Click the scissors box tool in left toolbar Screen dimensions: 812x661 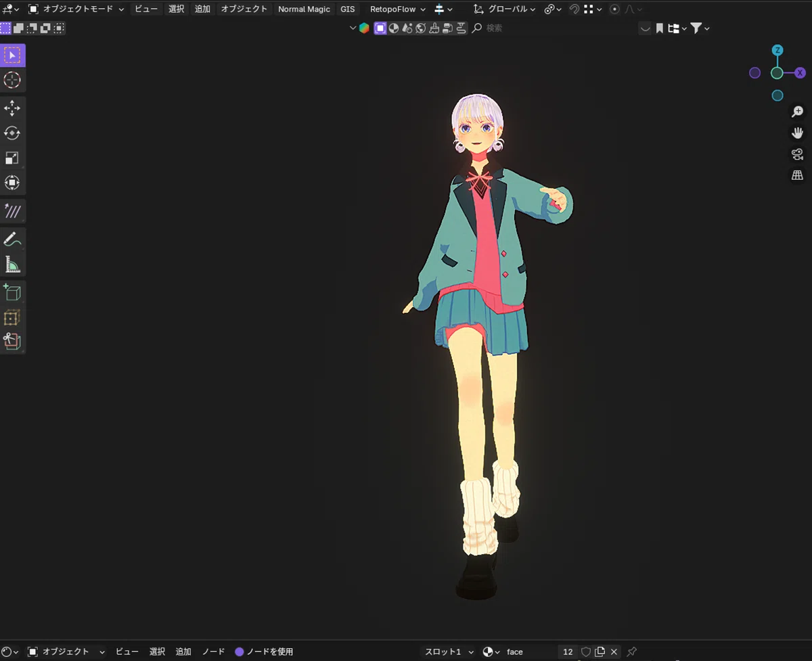(x=12, y=342)
